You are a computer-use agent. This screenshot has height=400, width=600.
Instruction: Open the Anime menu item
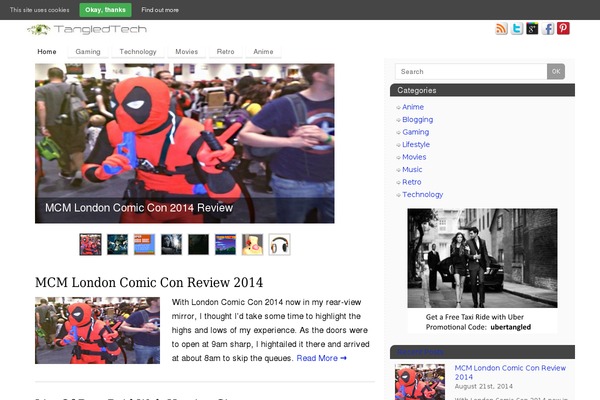263,52
